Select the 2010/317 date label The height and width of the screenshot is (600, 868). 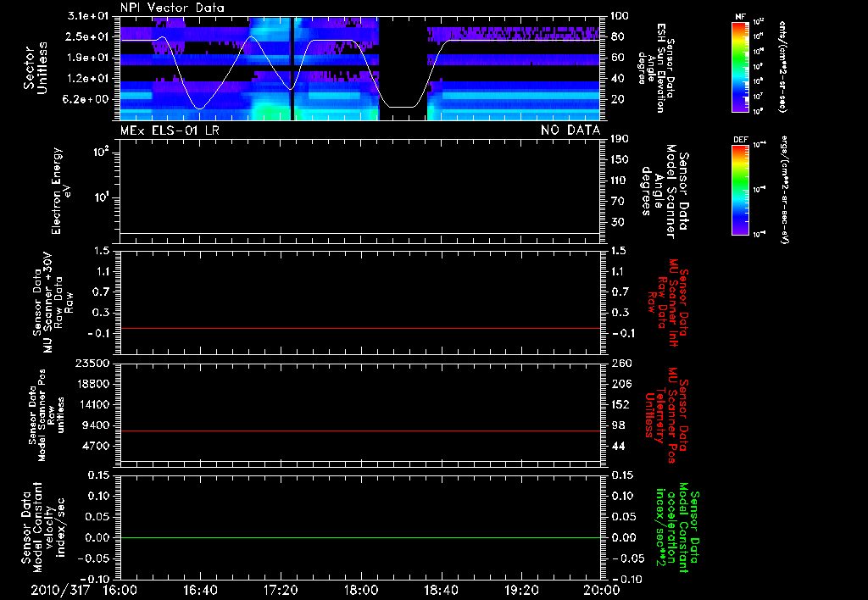(60, 590)
